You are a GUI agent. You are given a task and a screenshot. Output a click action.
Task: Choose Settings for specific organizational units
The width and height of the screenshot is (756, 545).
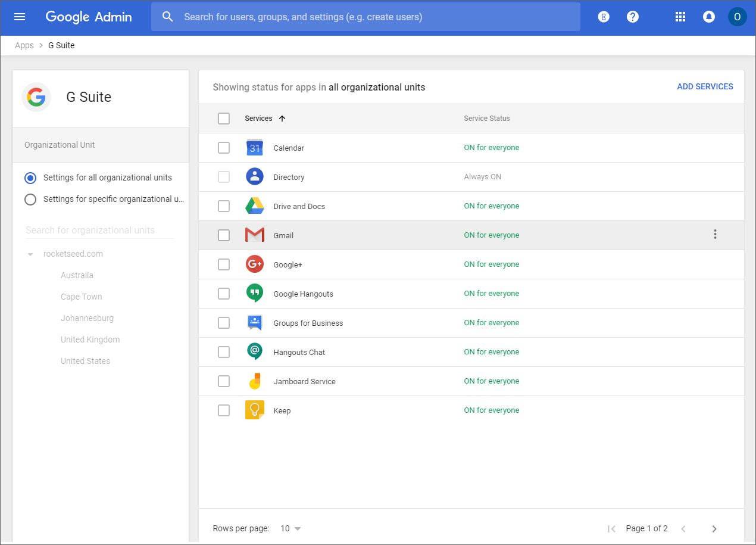click(x=30, y=200)
